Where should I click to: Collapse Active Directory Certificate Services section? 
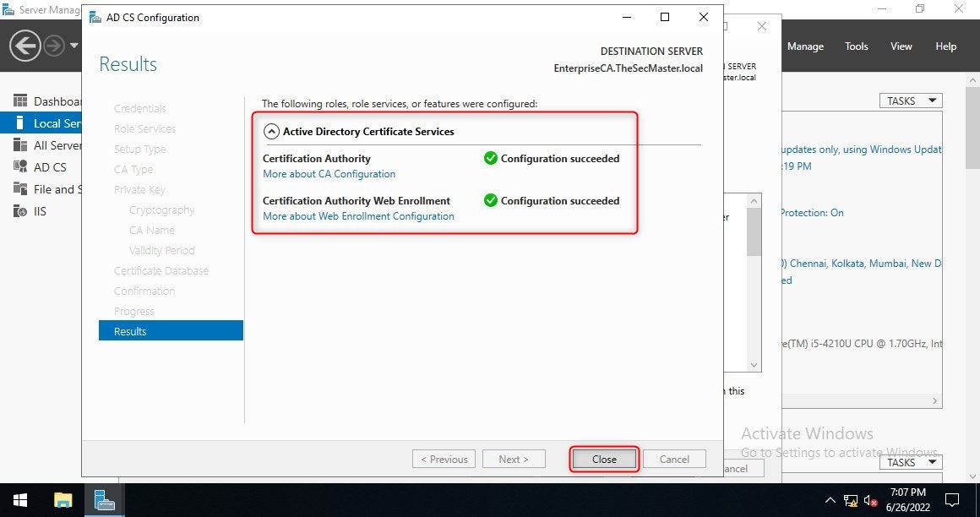[x=271, y=131]
